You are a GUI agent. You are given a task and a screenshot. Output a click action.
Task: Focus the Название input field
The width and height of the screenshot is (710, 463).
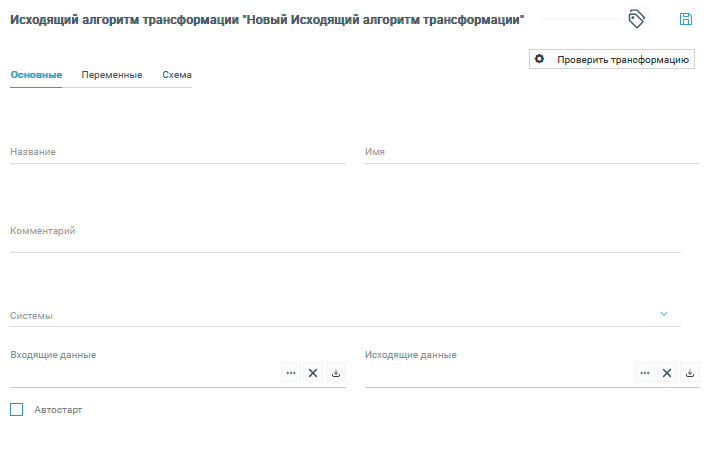[177, 152]
